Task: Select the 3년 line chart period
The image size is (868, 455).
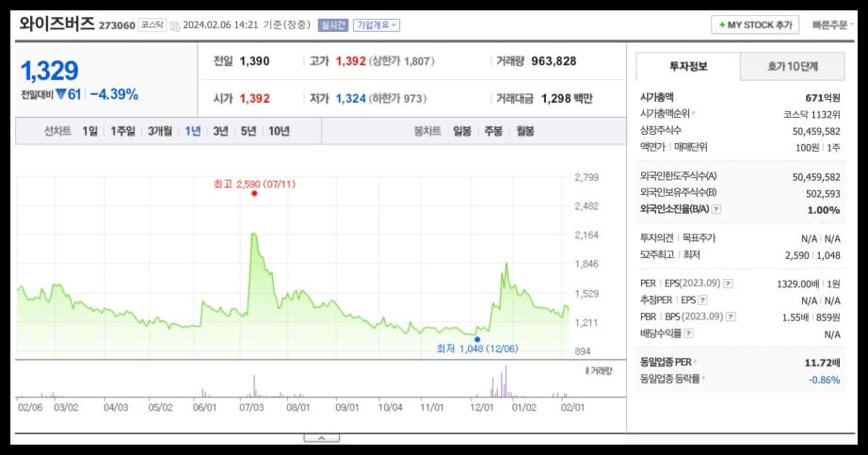Action: [x=220, y=131]
